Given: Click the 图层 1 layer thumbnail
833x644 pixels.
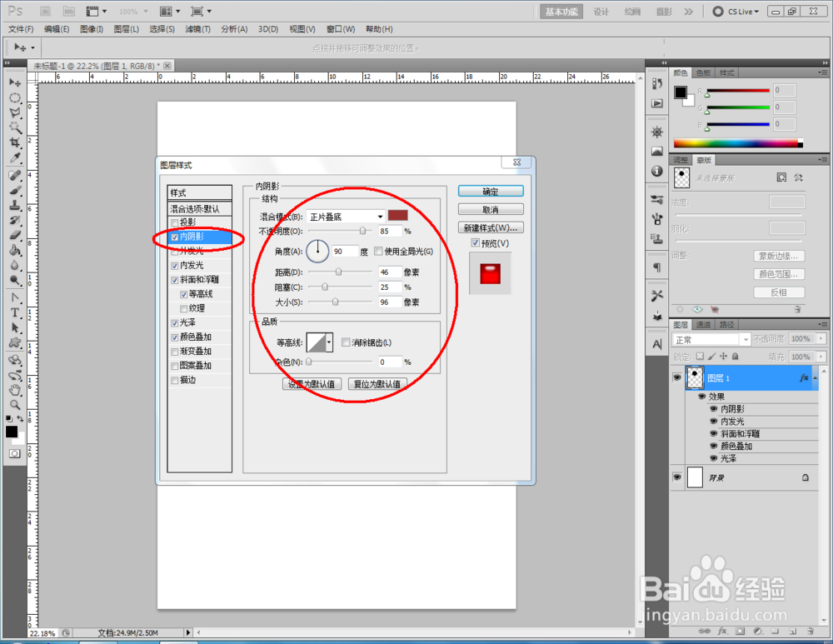Looking at the screenshot, I should (x=695, y=377).
